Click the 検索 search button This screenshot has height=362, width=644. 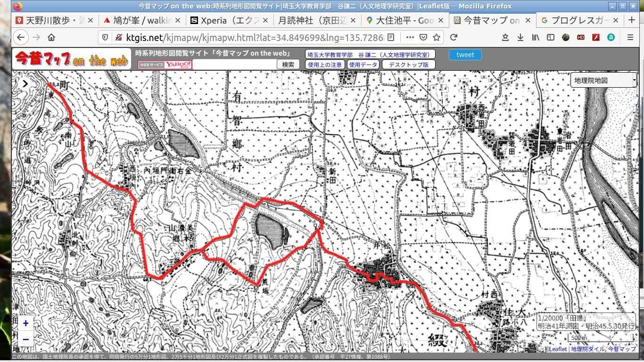[288, 65]
